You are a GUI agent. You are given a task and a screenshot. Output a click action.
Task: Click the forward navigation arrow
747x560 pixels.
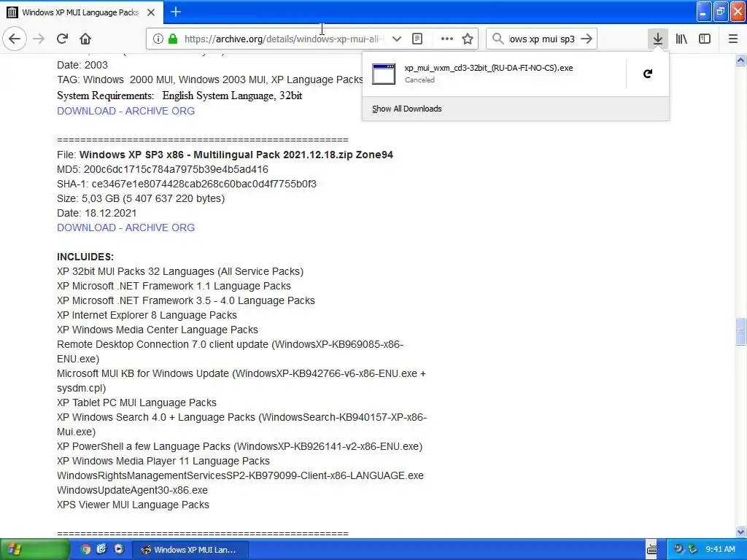click(39, 39)
